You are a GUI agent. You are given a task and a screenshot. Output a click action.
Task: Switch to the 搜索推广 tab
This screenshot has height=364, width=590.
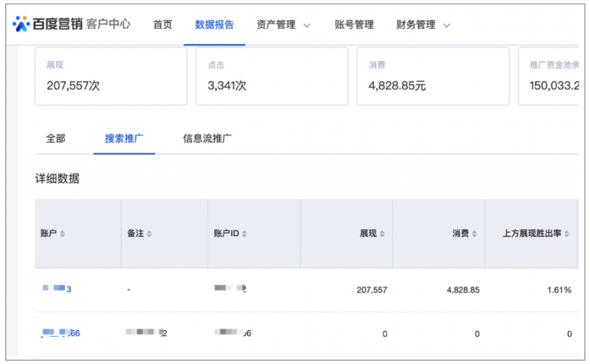[x=124, y=139]
